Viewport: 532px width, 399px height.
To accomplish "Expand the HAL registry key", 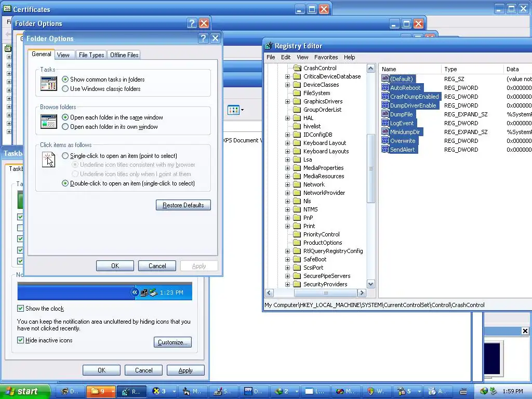I will coord(287,118).
